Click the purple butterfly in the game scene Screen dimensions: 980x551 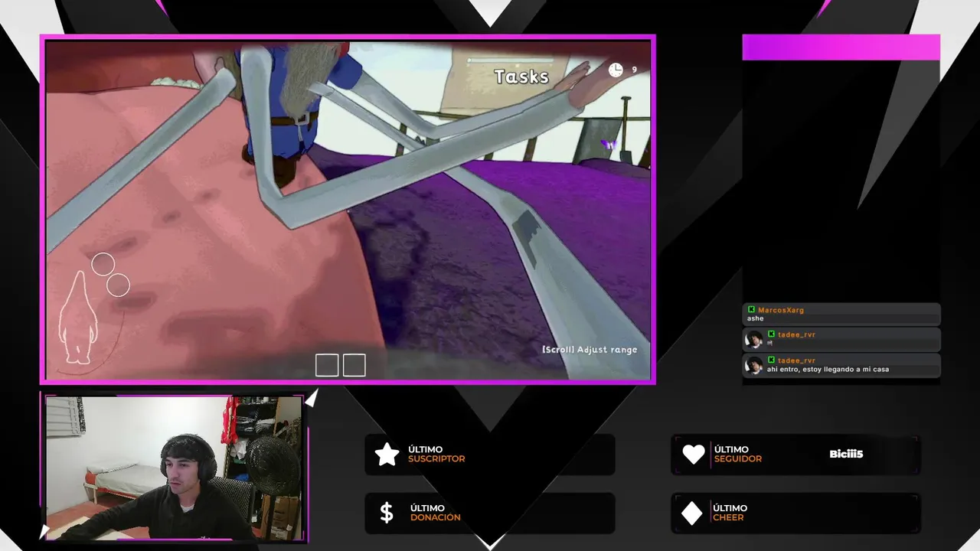(609, 144)
